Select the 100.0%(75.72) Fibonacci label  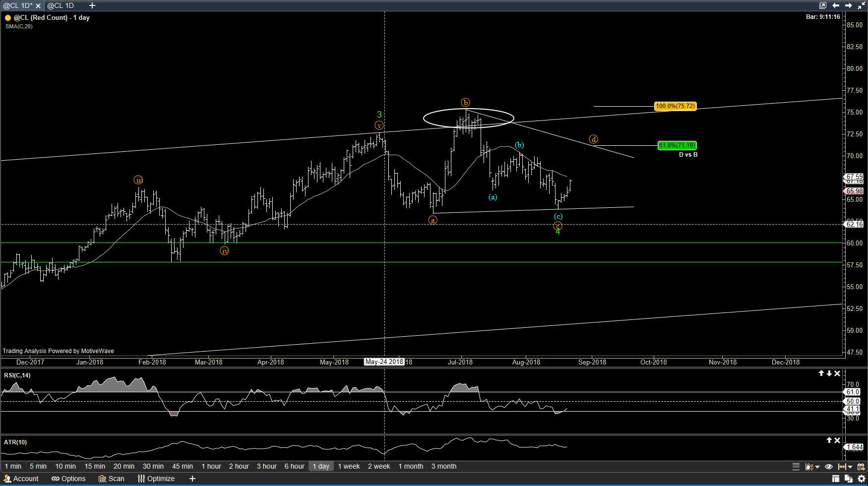(676, 106)
